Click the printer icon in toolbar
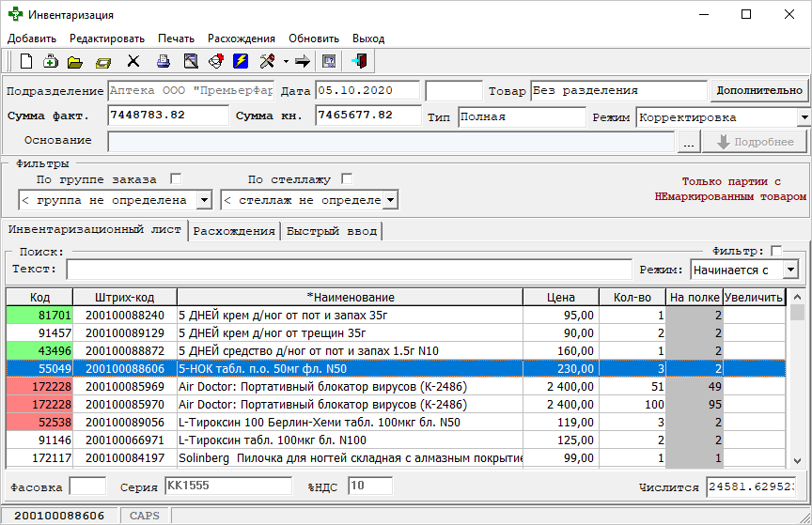The width and height of the screenshot is (812, 525). click(164, 62)
